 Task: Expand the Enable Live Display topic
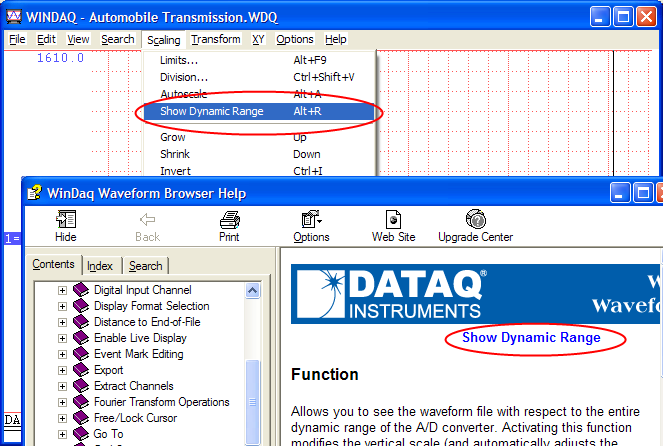pos(62,339)
